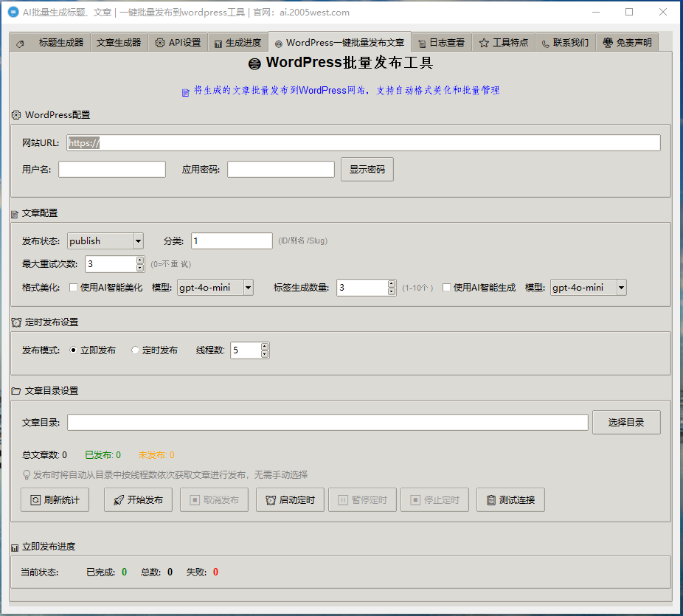This screenshot has height=616, width=683.
Task: Open the 日志查看 tab
Action: [x=441, y=43]
